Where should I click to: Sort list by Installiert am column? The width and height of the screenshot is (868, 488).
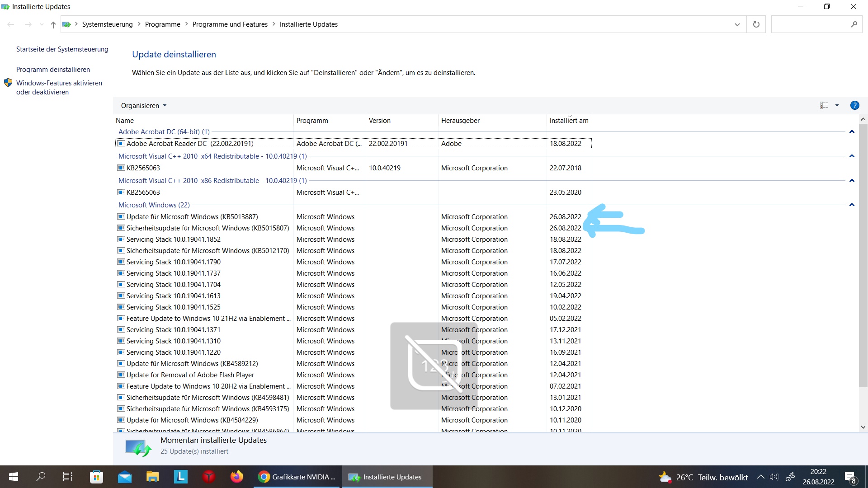tap(569, 121)
